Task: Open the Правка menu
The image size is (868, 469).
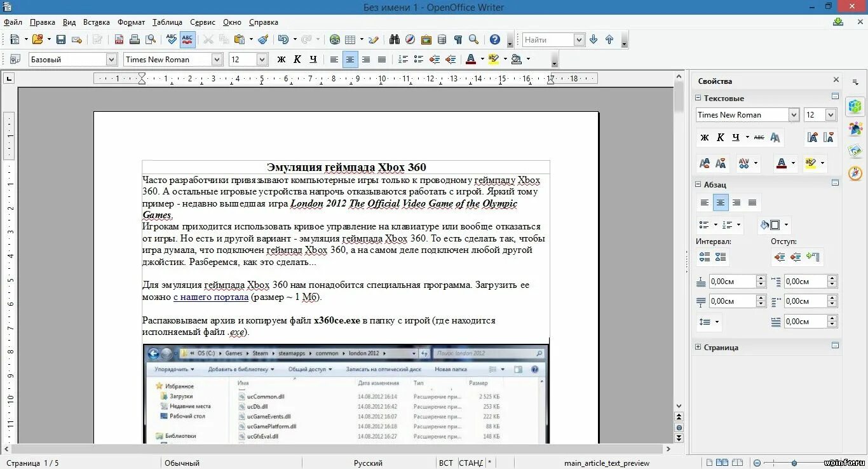Action: coord(42,22)
